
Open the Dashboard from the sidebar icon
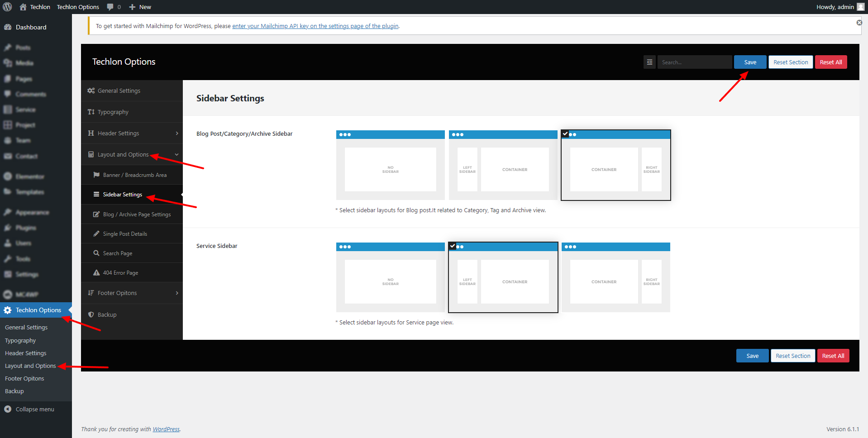click(x=8, y=27)
